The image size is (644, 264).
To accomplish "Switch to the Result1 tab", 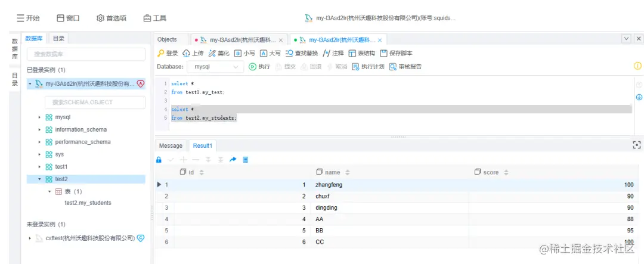I will point(203,146).
